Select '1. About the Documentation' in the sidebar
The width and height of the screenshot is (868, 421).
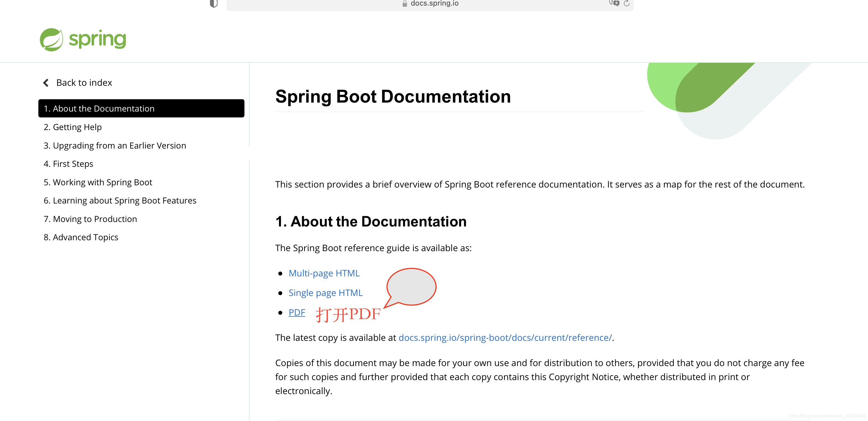tap(99, 108)
